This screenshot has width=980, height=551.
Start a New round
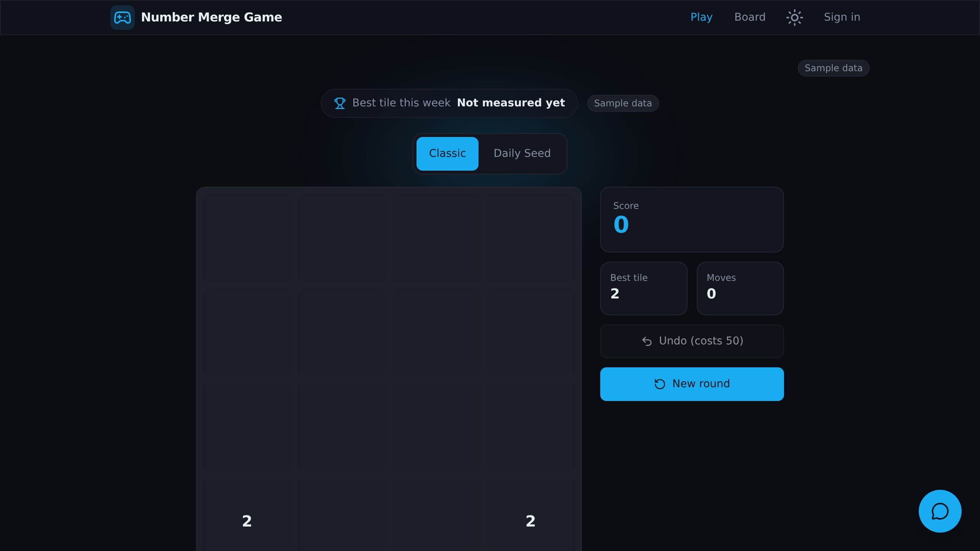coord(692,384)
